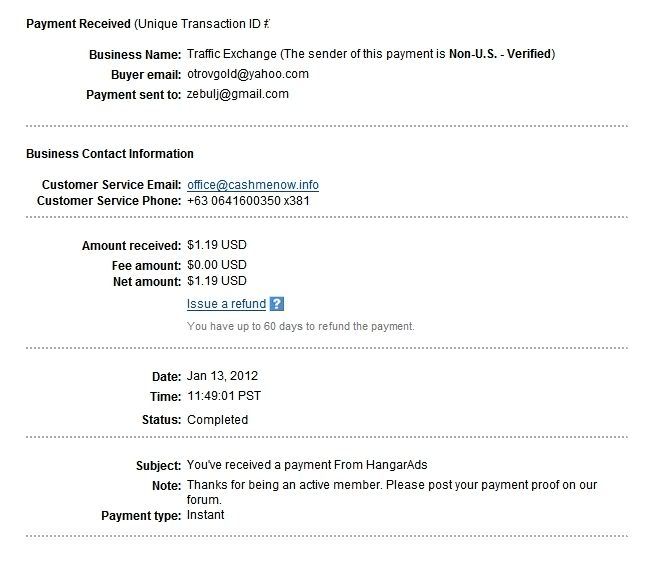The height and width of the screenshot is (570, 650).
Task: Click the date Jan 13, 2012
Action: [x=222, y=376]
